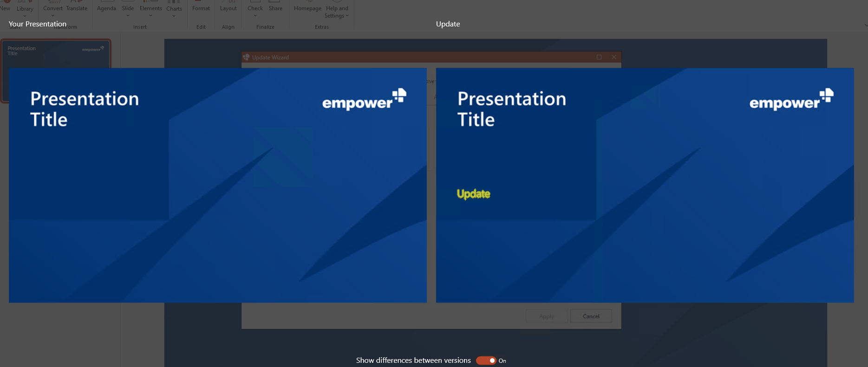Click the Finalize group label
The width and height of the screenshot is (868, 367).
tap(265, 27)
